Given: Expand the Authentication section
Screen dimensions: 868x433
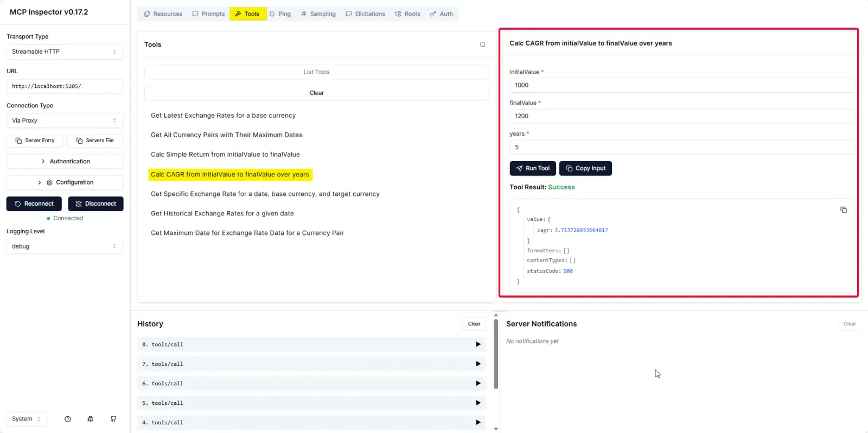Looking at the screenshot, I should click(65, 161).
